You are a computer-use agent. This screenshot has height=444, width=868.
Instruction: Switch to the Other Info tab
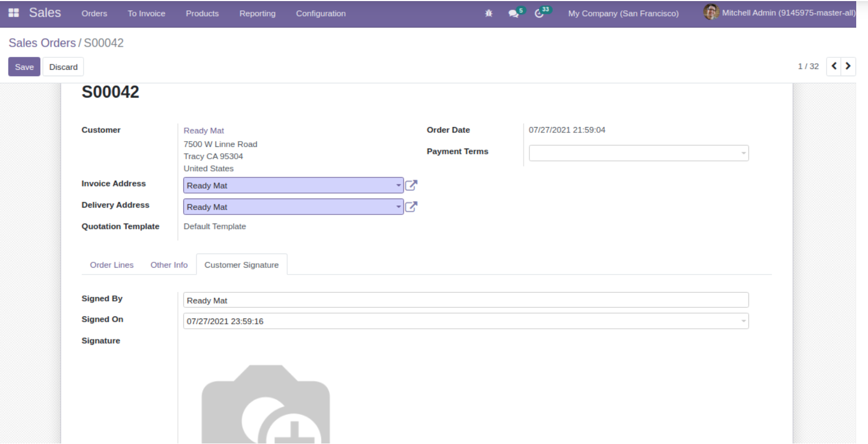[x=169, y=265]
